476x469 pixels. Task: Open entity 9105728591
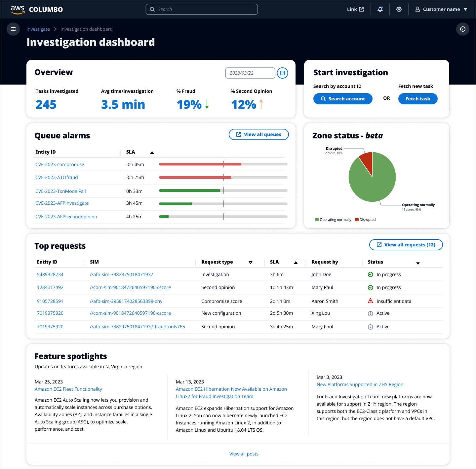click(x=50, y=301)
